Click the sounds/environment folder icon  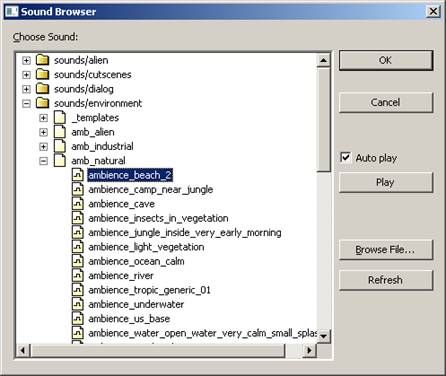click(42, 103)
